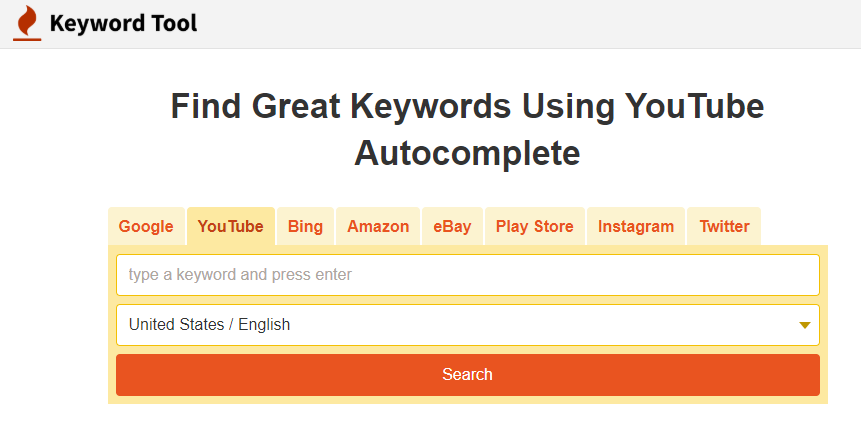Screen dimensions: 861x424
Task: Select the Twitter tab
Action: pyautogui.click(x=724, y=226)
